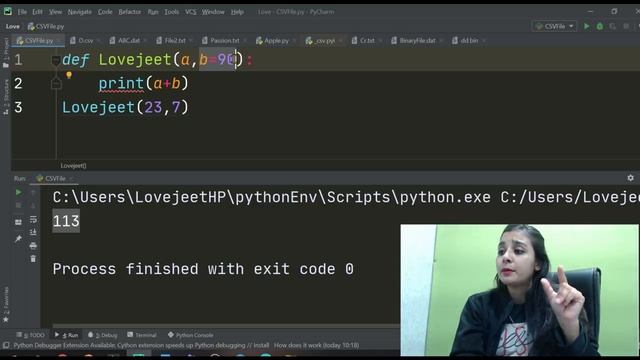Open the Window menu
The image size is (640, 360).
click(x=213, y=12)
